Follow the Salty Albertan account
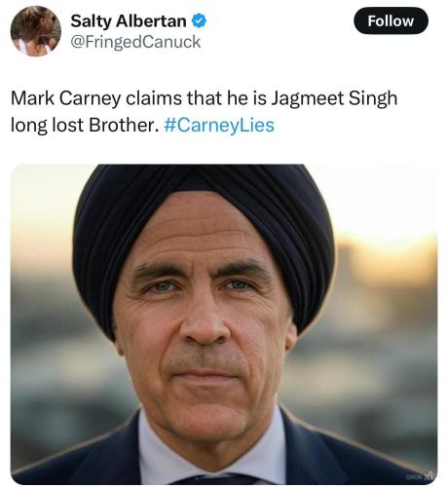The width and height of the screenshot is (448, 487). (391, 21)
